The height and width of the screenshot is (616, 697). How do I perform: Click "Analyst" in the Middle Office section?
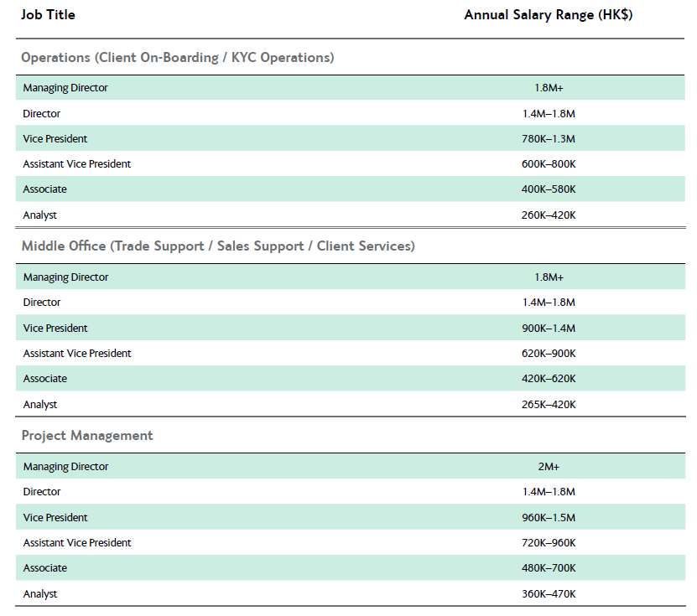(40, 405)
